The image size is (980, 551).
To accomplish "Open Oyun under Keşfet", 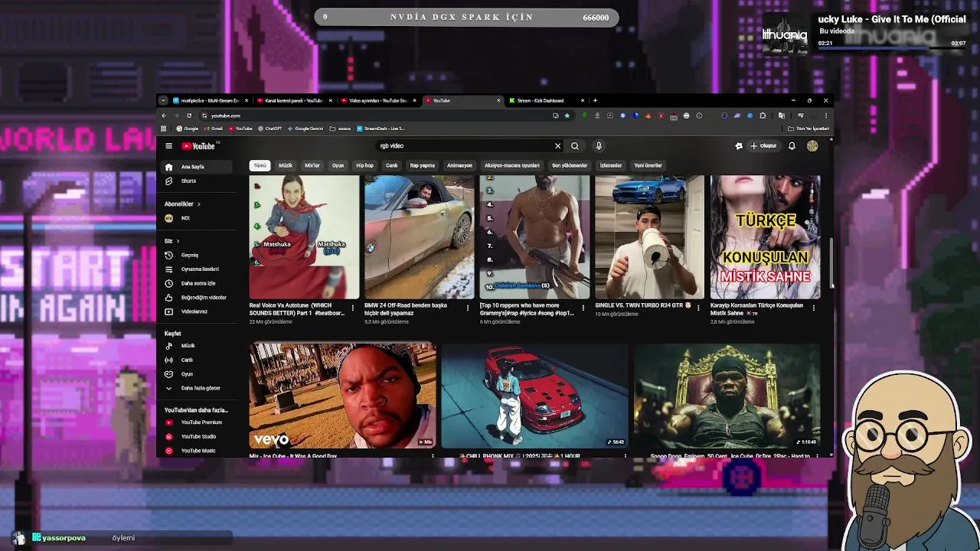I will pos(195,374).
